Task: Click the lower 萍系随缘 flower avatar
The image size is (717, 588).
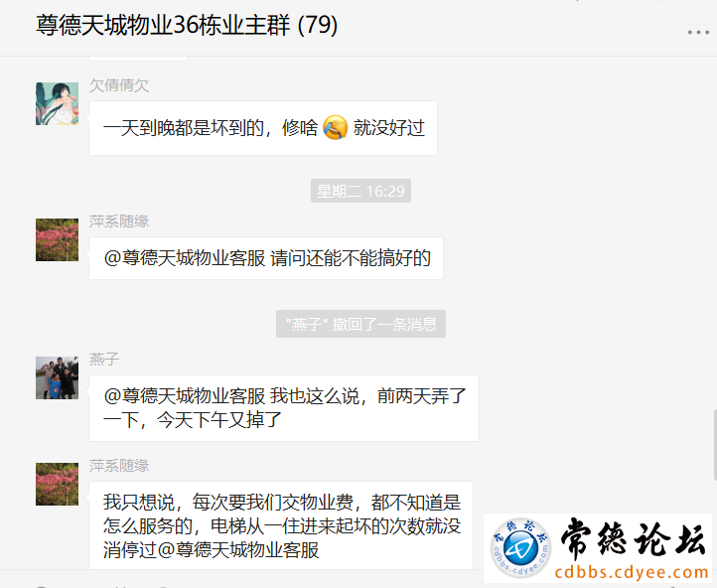Action: [58, 485]
